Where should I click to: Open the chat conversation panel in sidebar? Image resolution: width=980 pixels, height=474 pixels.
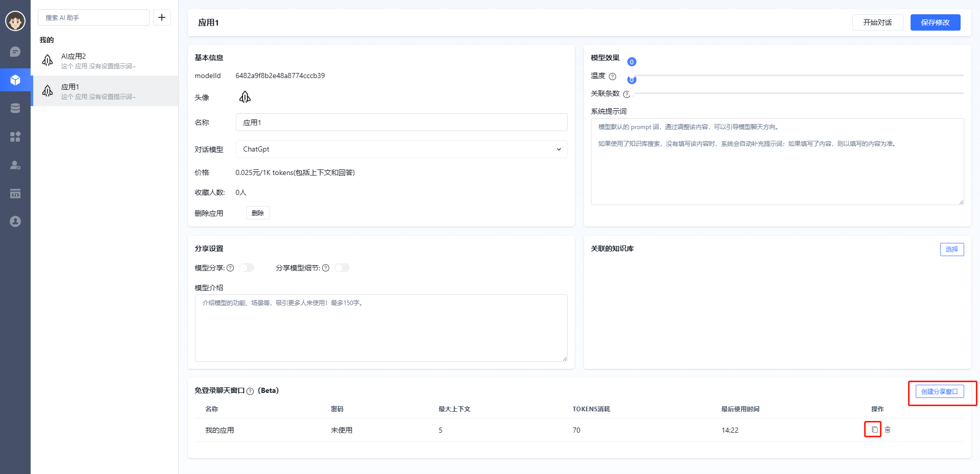click(15, 52)
